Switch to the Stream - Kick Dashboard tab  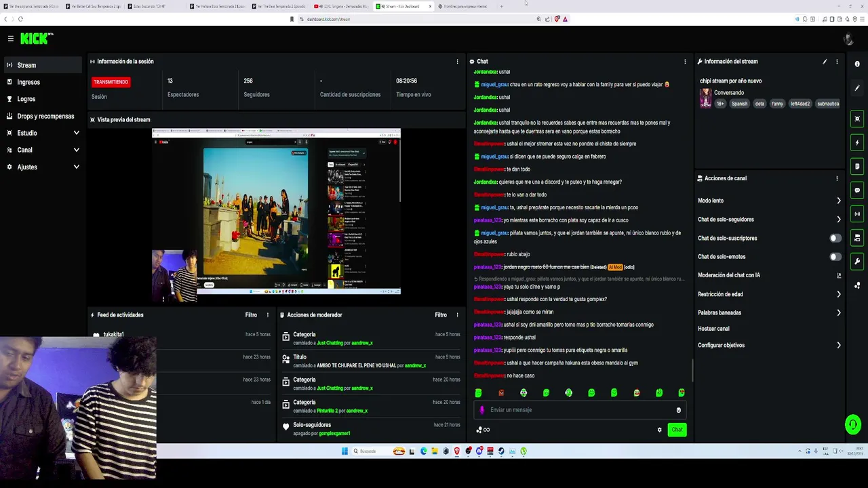[x=403, y=6]
